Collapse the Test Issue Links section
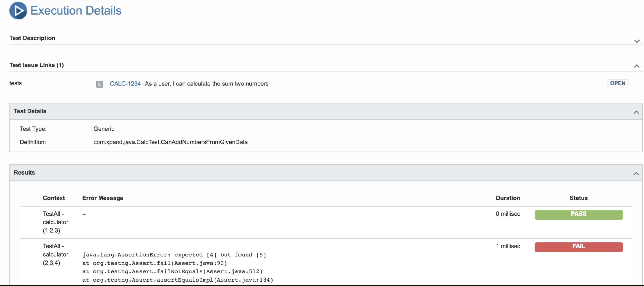Image resolution: width=644 pixels, height=286 pixels. point(637,66)
